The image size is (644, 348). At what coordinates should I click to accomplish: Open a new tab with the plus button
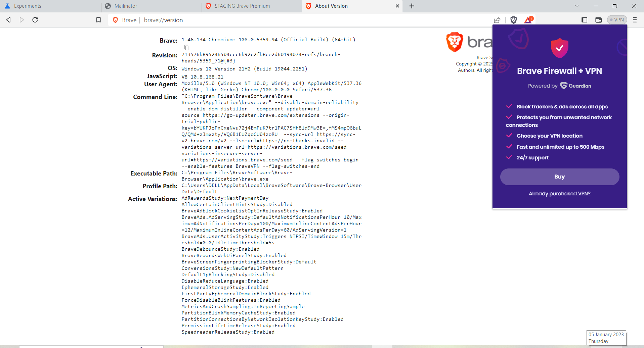point(411,6)
